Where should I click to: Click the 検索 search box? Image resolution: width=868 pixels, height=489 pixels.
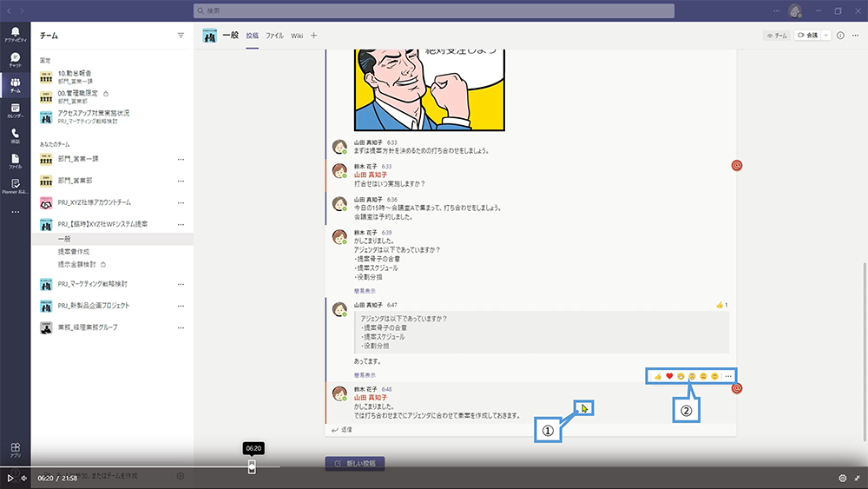(434, 10)
